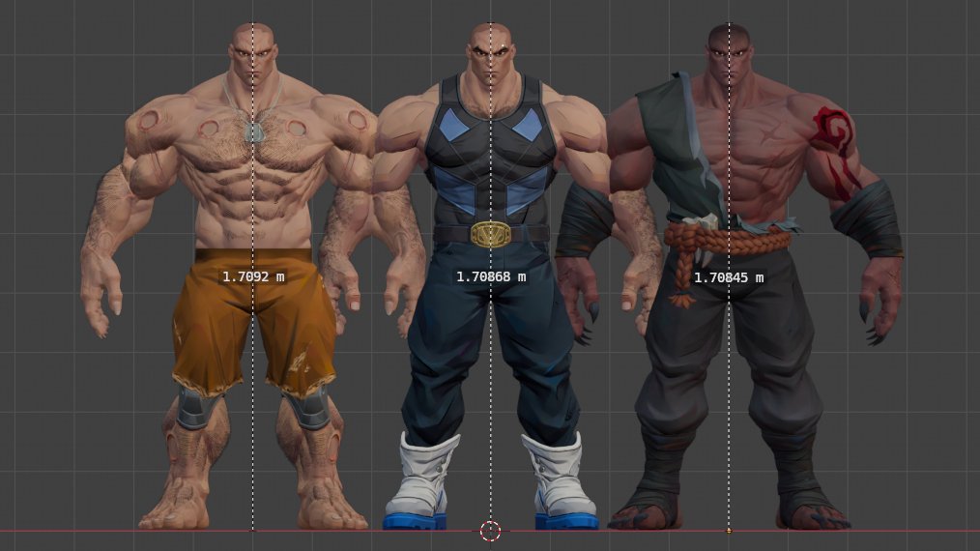Click the 1.70868 m height label
This screenshot has height=551, width=980.
[491, 276]
